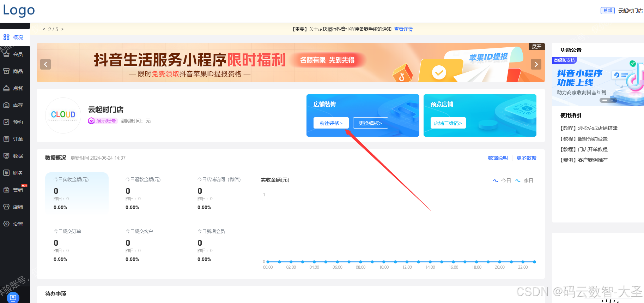
Task: Click the 抖音小程序功能上线 announcement image
Action: click(598, 82)
